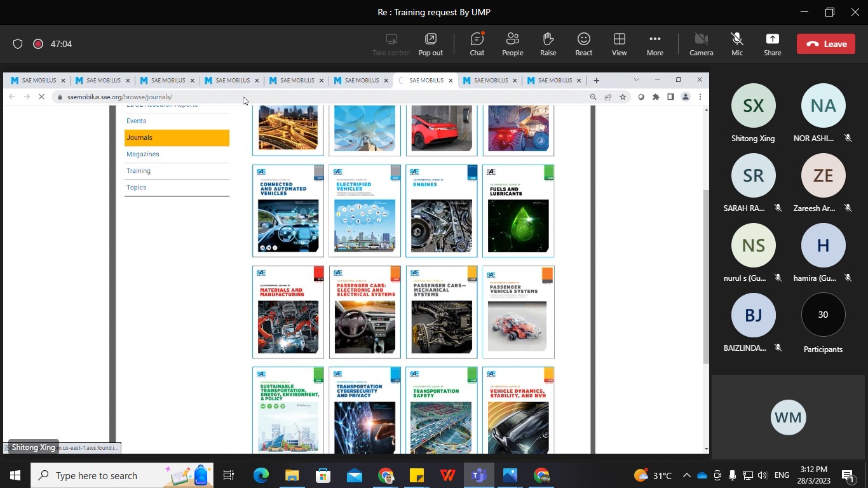Open the Chrome profile avatar
Screen dimensions: 868x488
(686, 97)
